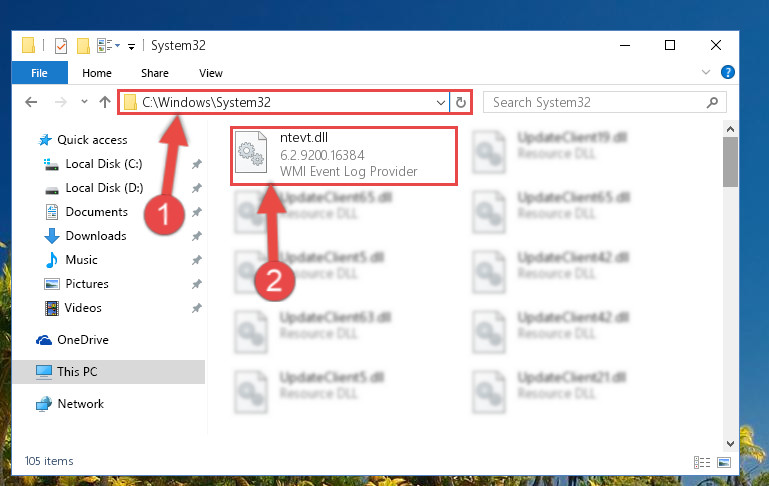Navigate up one folder level
The image size is (769, 486).
[x=104, y=102]
